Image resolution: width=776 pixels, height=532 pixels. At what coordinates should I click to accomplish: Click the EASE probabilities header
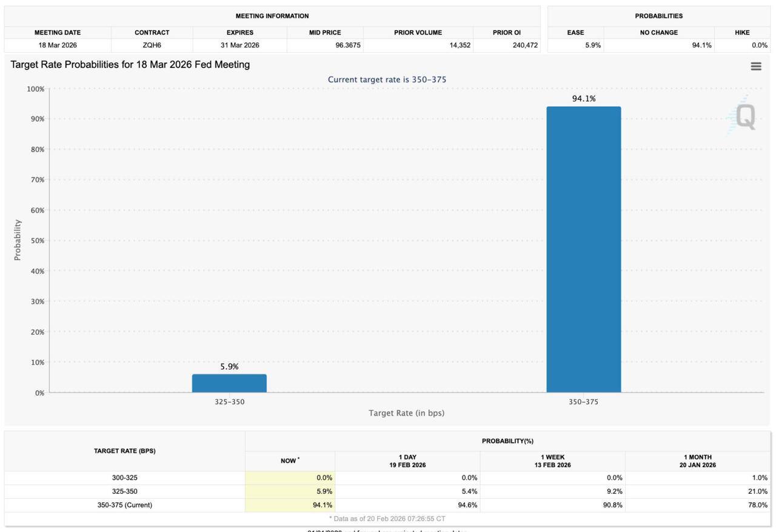(x=575, y=33)
